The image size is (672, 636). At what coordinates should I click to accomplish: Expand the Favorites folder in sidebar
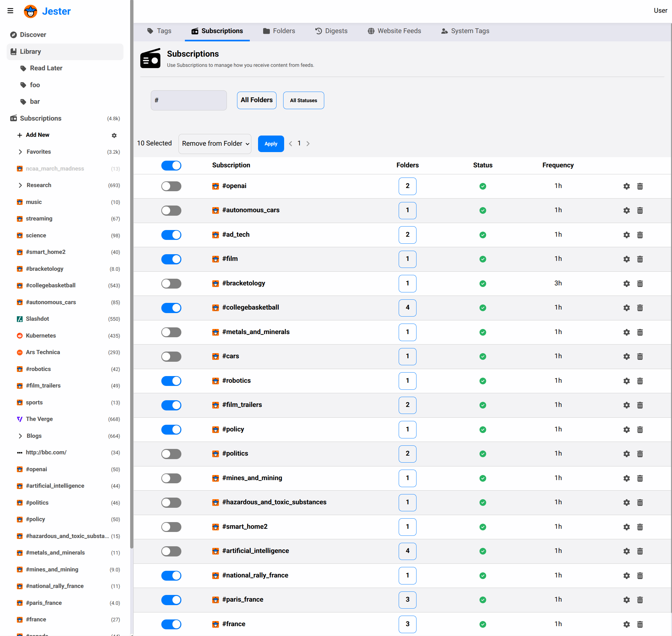pos(20,152)
